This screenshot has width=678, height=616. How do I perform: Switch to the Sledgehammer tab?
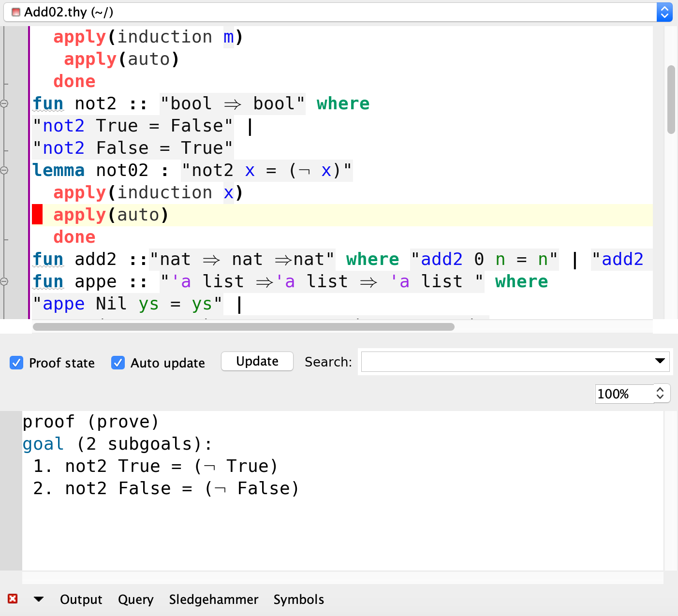click(213, 600)
